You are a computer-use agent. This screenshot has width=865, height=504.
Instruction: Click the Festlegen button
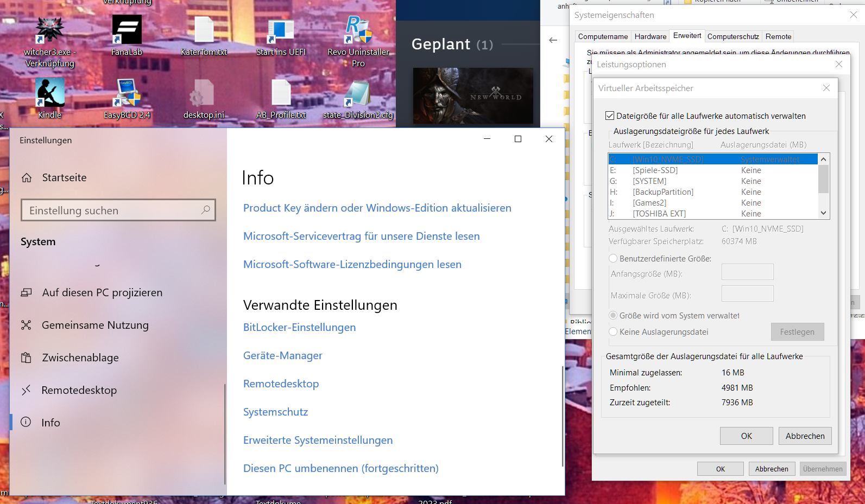(797, 331)
